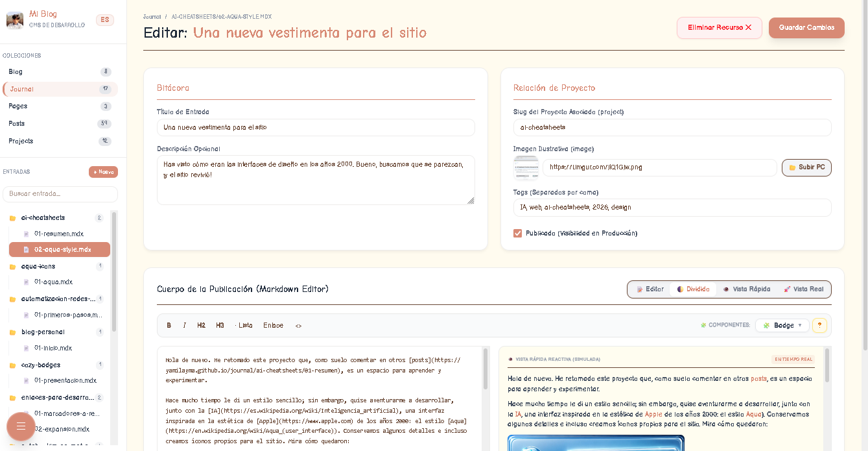Open the Pages collection

(60, 106)
